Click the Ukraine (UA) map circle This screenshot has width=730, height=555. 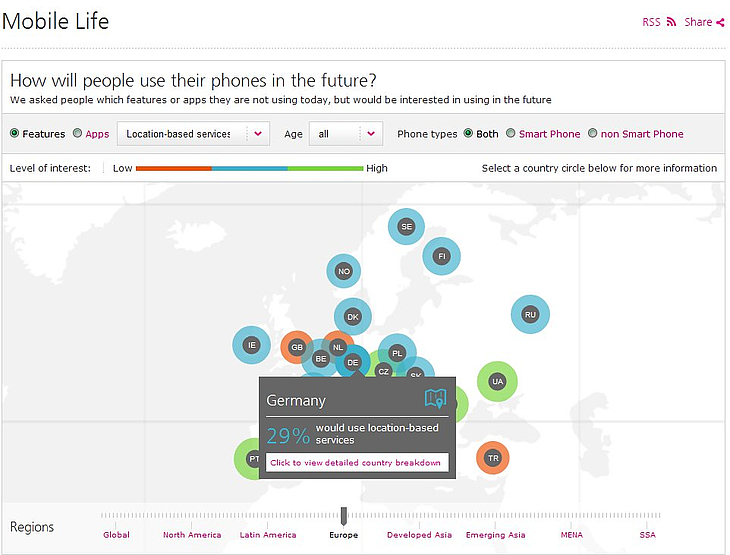click(497, 381)
